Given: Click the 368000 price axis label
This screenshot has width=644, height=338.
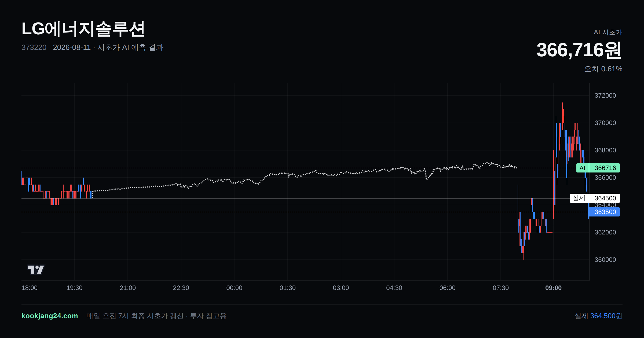Looking at the screenshot, I should 605,150.
